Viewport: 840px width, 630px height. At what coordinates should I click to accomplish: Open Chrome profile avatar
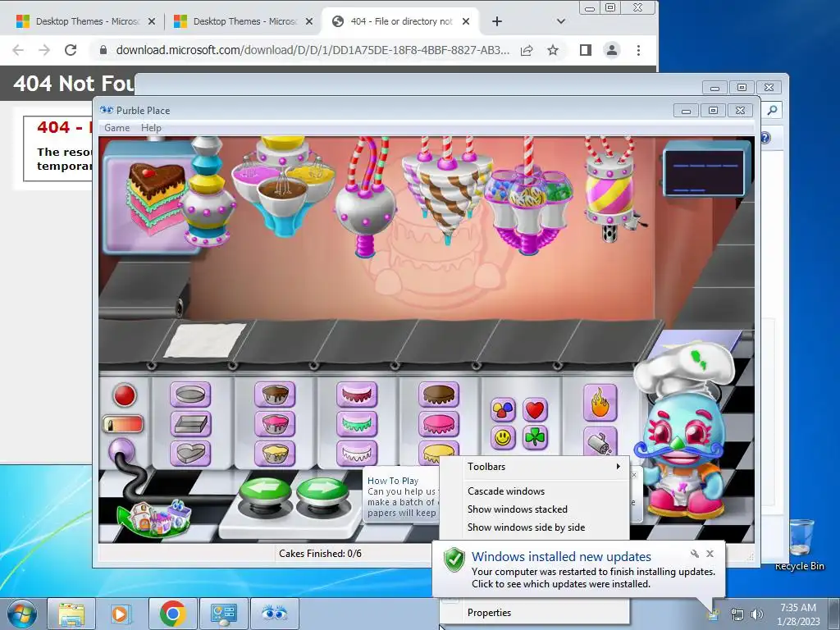click(x=612, y=50)
